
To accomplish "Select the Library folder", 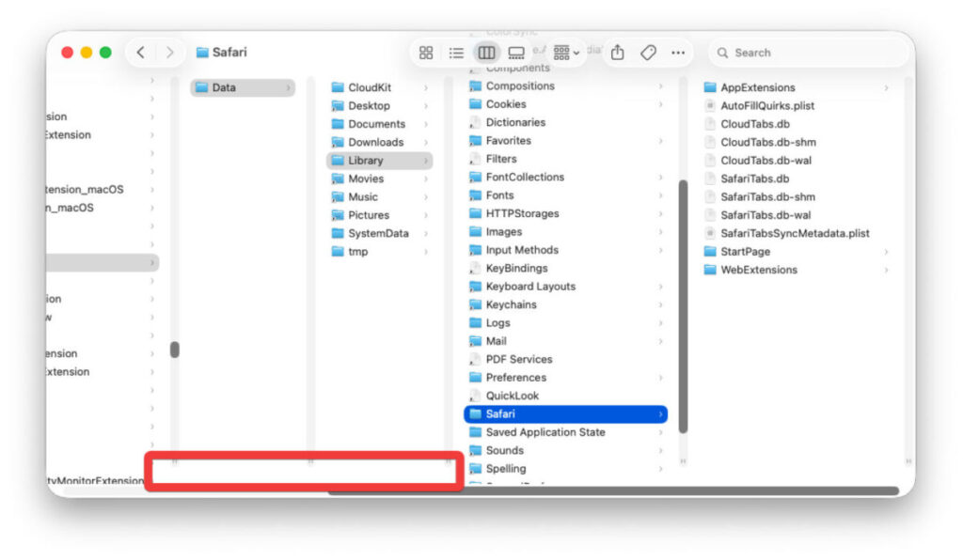I will click(380, 161).
